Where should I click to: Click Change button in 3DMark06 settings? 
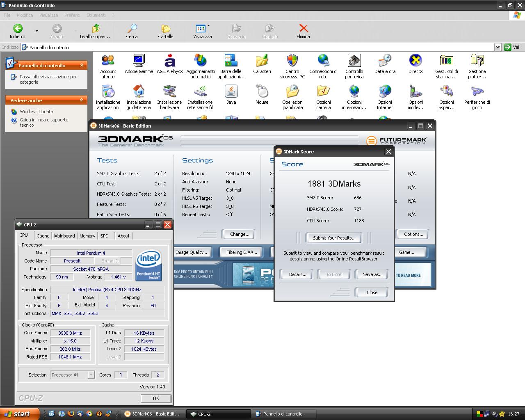pyautogui.click(x=240, y=234)
